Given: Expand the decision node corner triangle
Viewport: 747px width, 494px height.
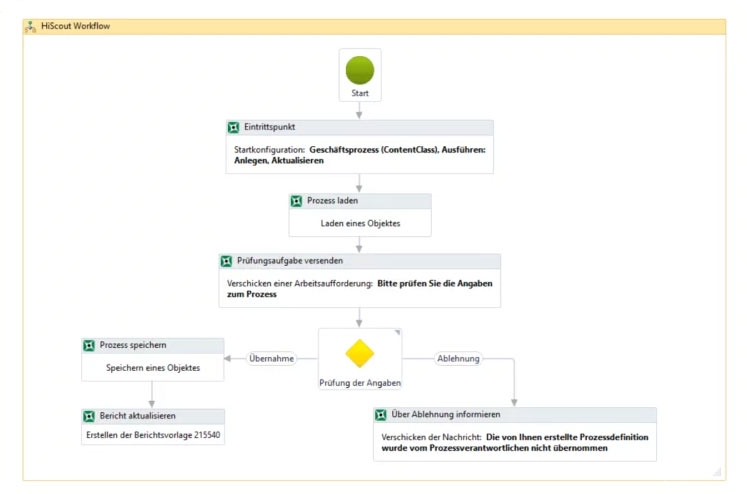Looking at the screenshot, I should 396,333.
